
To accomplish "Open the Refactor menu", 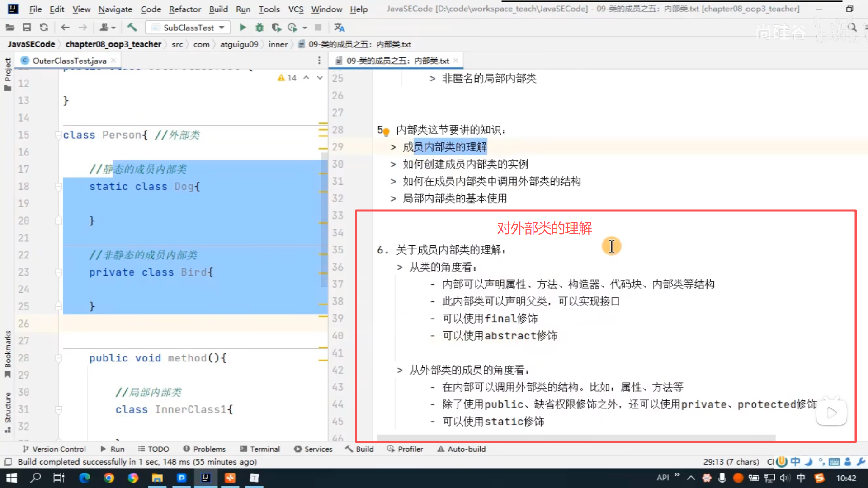I will pyautogui.click(x=184, y=9).
